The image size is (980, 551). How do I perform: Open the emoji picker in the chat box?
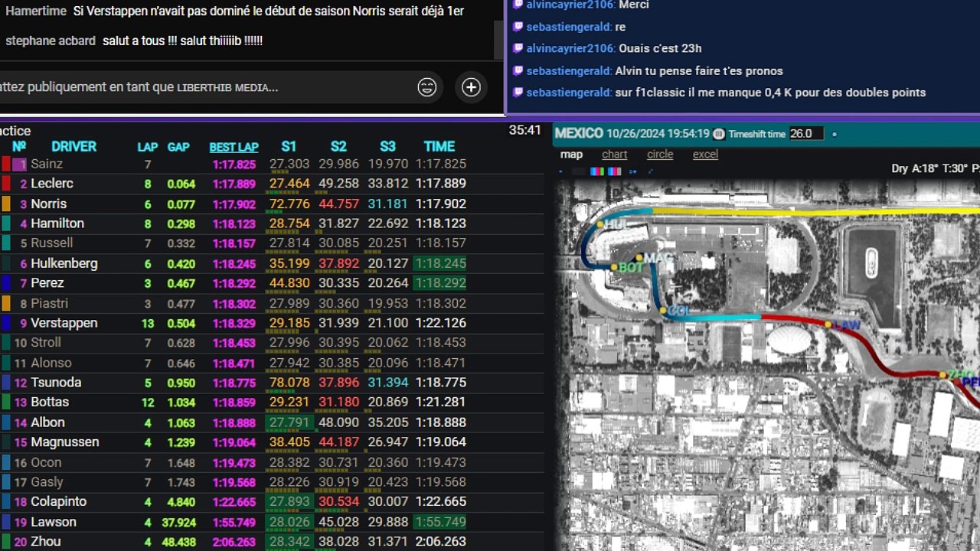[x=426, y=87]
